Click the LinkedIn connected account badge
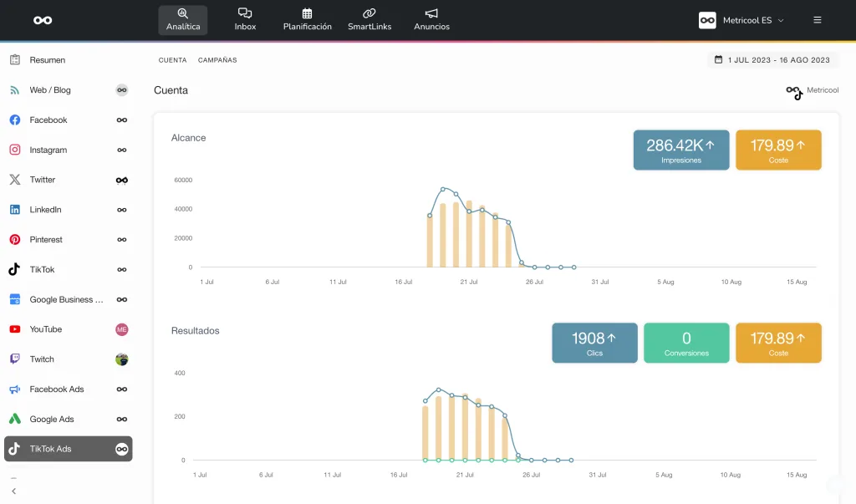Image resolution: width=856 pixels, height=504 pixels. 122,210
